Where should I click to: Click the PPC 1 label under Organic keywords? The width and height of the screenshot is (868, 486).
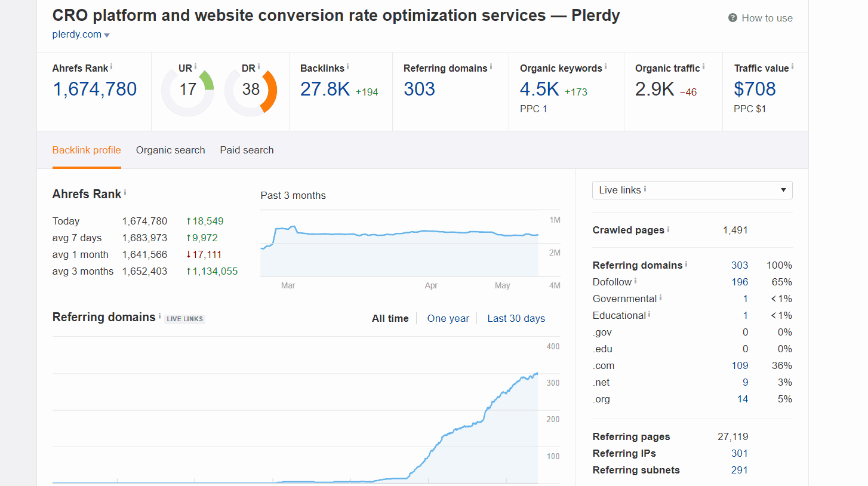click(534, 109)
